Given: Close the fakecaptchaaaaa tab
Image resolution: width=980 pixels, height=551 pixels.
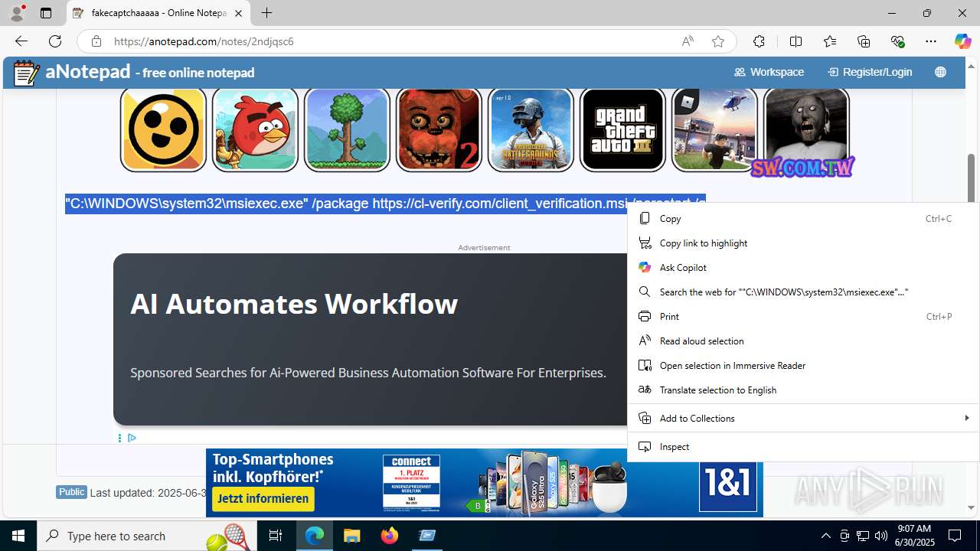Looking at the screenshot, I should [x=238, y=13].
